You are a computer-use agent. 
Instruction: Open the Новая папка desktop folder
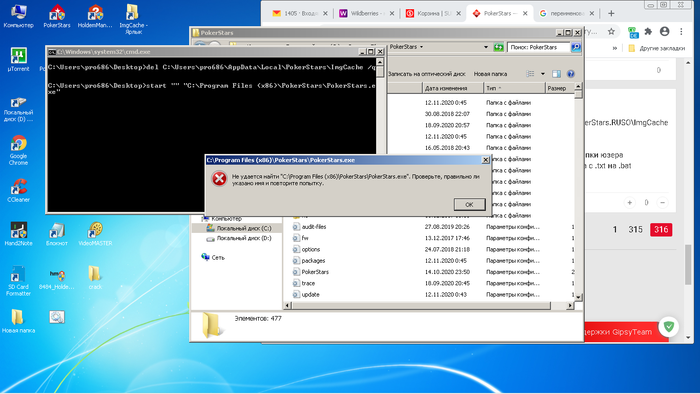(18, 321)
